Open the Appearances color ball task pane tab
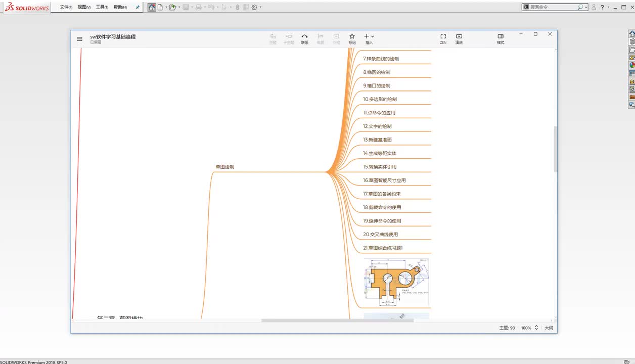635x364 pixels. coord(631,65)
